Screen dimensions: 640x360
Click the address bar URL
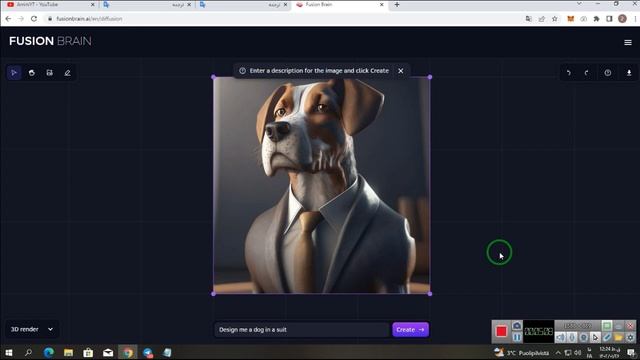point(89,19)
